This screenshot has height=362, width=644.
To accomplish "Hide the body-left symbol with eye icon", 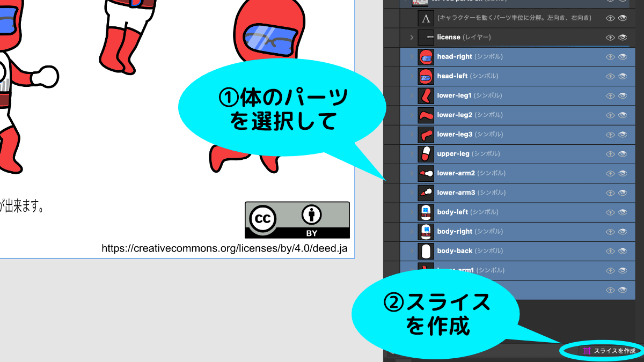I will pyautogui.click(x=623, y=212).
